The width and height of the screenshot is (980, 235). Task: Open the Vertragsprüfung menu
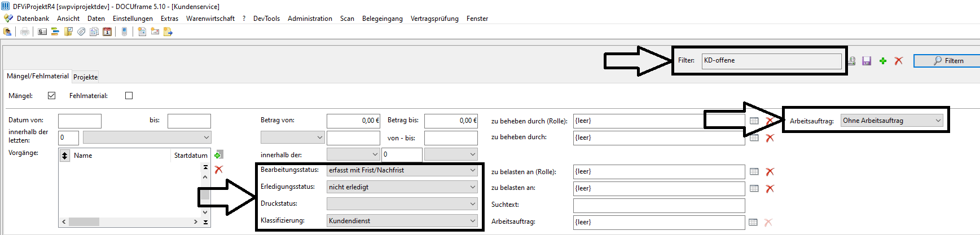[x=434, y=19]
